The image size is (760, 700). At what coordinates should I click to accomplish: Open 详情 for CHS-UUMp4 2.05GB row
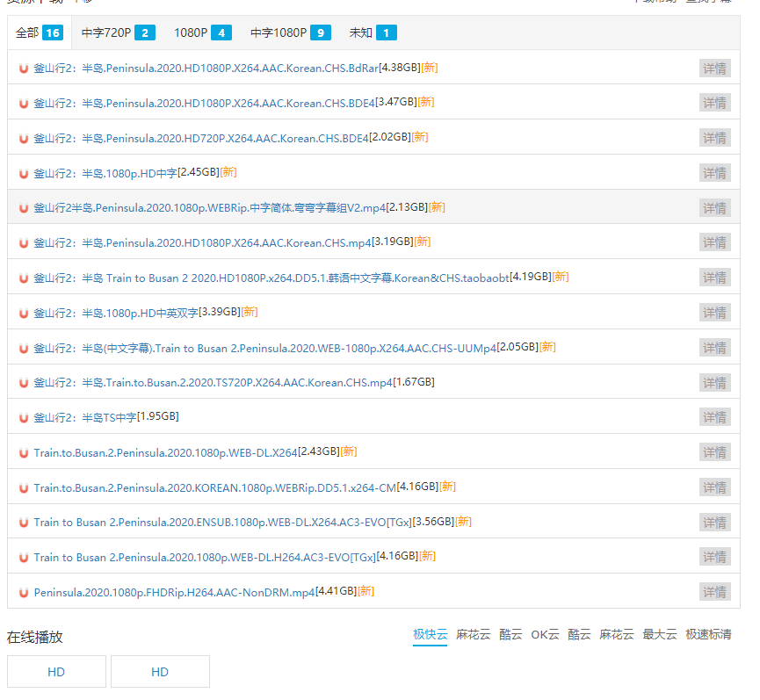[x=714, y=348]
